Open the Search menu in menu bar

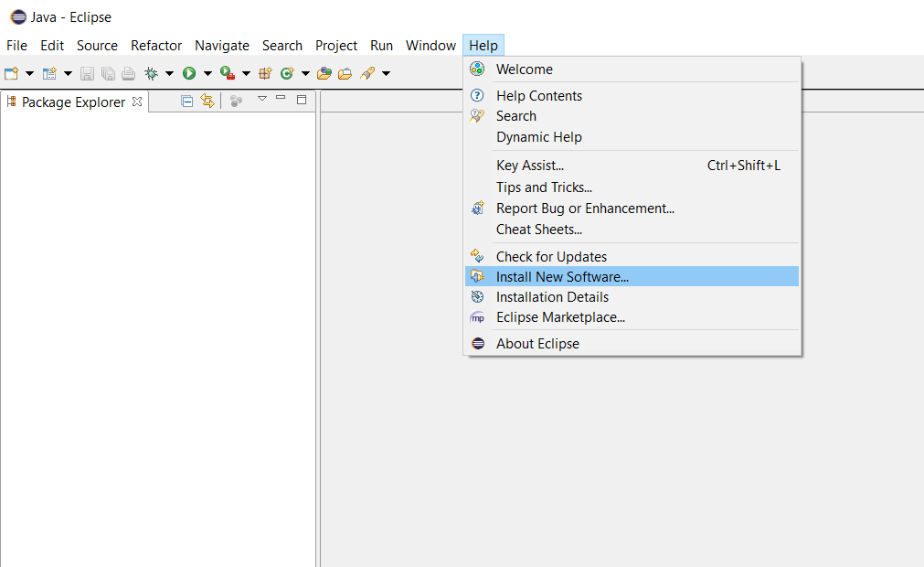[x=282, y=46]
